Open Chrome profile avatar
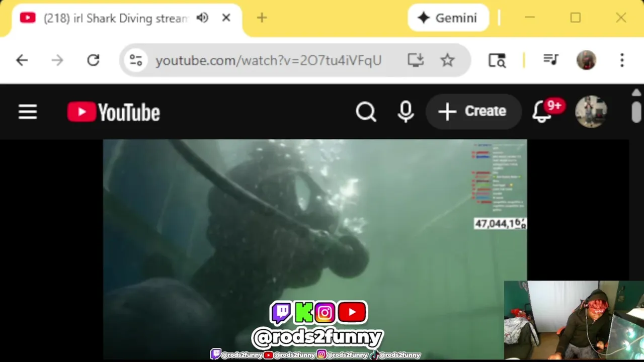 pyautogui.click(x=586, y=60)
